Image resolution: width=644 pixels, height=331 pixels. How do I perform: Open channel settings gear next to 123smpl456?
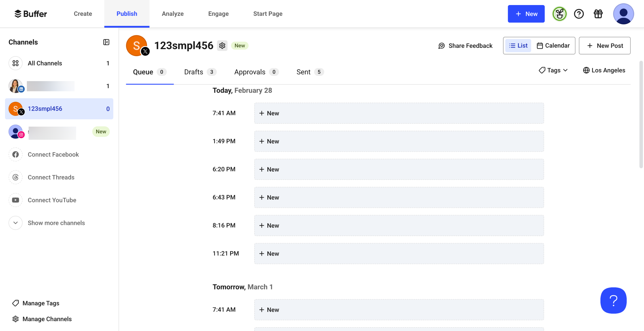point(222,46)
